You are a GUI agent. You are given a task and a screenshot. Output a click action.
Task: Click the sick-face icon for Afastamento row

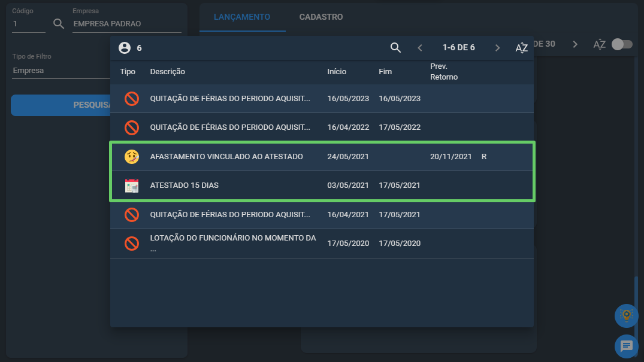[132, 157]
